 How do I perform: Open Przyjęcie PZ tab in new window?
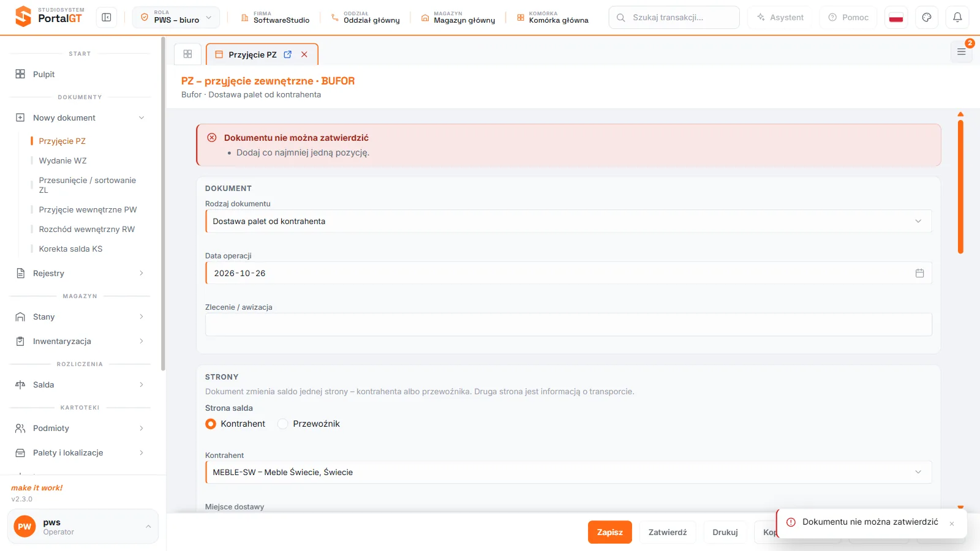288,54
